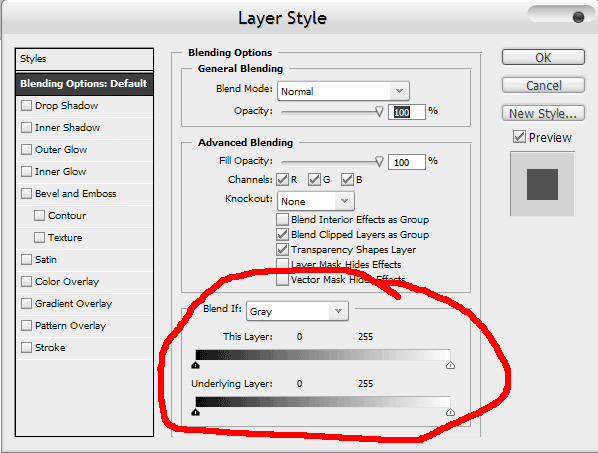598x453 pixels.
Task: Click the style preview thumbnail
Action: pyautogui.click(x=542, y=184)
